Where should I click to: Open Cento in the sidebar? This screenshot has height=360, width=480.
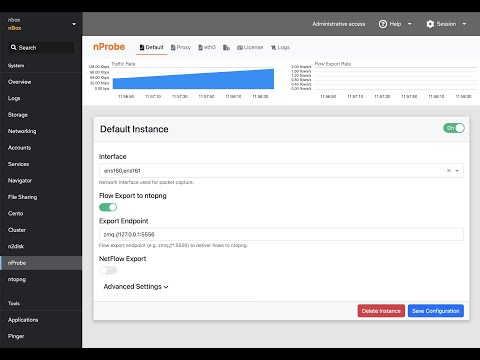tap(41, 213)
